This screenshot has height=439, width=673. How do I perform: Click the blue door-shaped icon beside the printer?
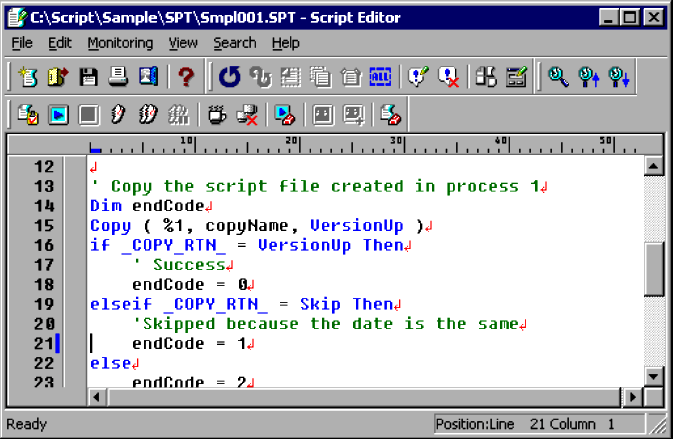point(148,77)
